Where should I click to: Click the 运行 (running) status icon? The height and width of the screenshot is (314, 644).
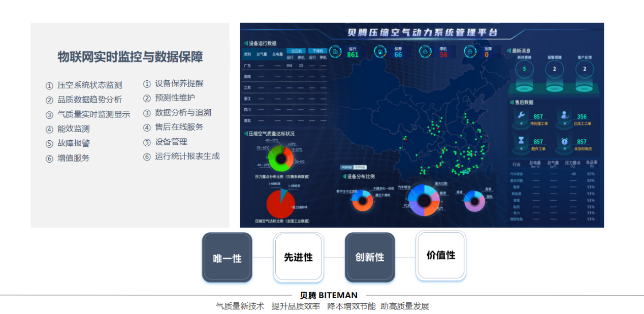(x=335, y=51)
